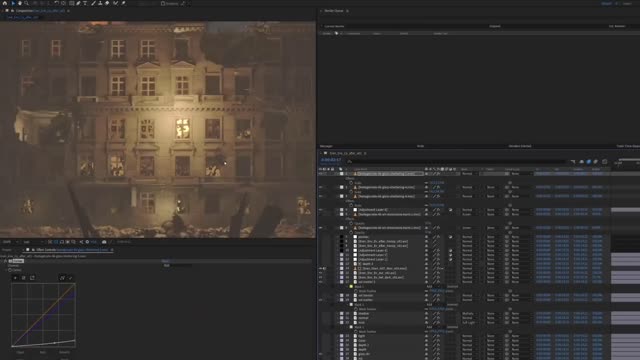Click the Current Render label in the Render Queue
Viewport: 640px width, 360px height.
pyautogui.click(x=334, y=26)
